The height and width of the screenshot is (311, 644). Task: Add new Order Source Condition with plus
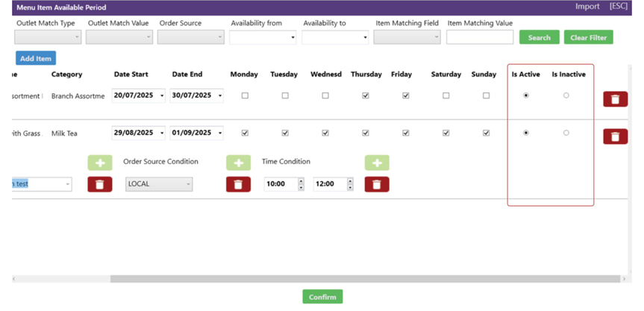click(x=238, y=162)
